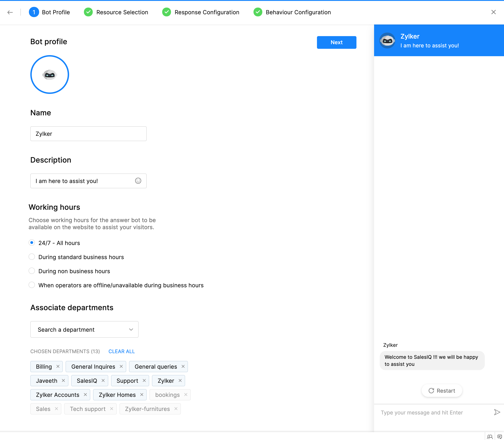Click the Next button
Viewport: 504px width, 440px height.
[x=336, y=42]
